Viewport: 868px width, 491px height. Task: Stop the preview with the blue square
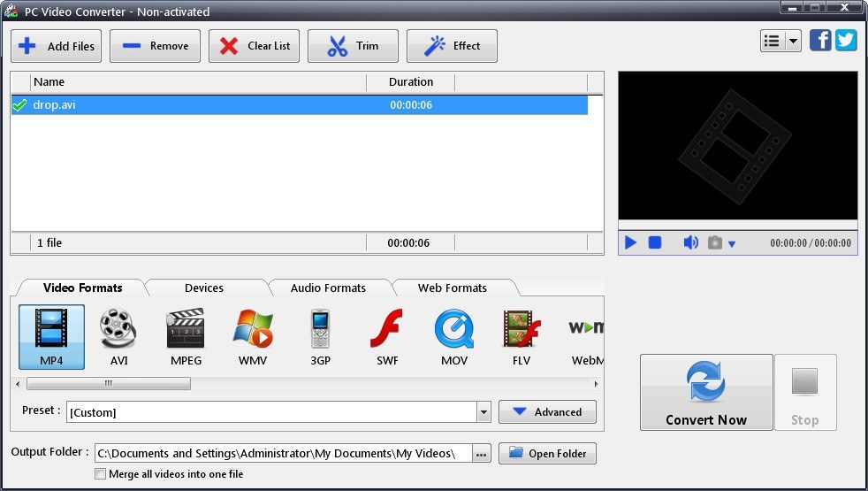[655, 242]
